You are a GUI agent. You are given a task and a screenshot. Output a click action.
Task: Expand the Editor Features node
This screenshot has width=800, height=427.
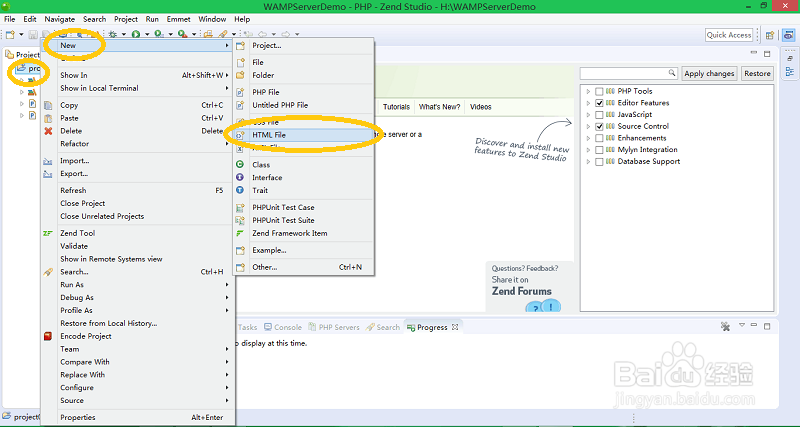coord(588,103)
